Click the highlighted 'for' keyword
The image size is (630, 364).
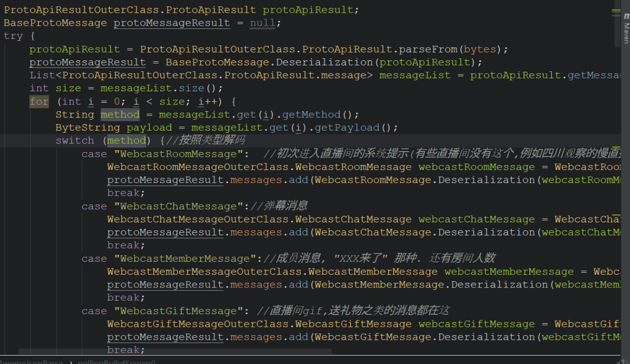point(39,101)
